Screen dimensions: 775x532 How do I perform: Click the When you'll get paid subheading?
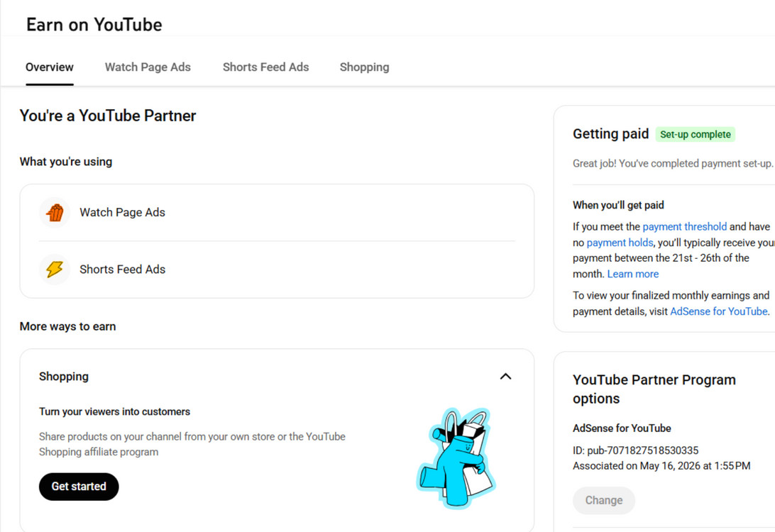click(x=618, y=205)
